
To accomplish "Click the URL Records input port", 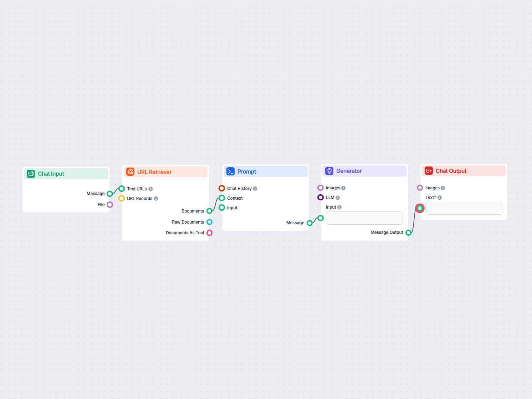I will [x=122, y=198].
